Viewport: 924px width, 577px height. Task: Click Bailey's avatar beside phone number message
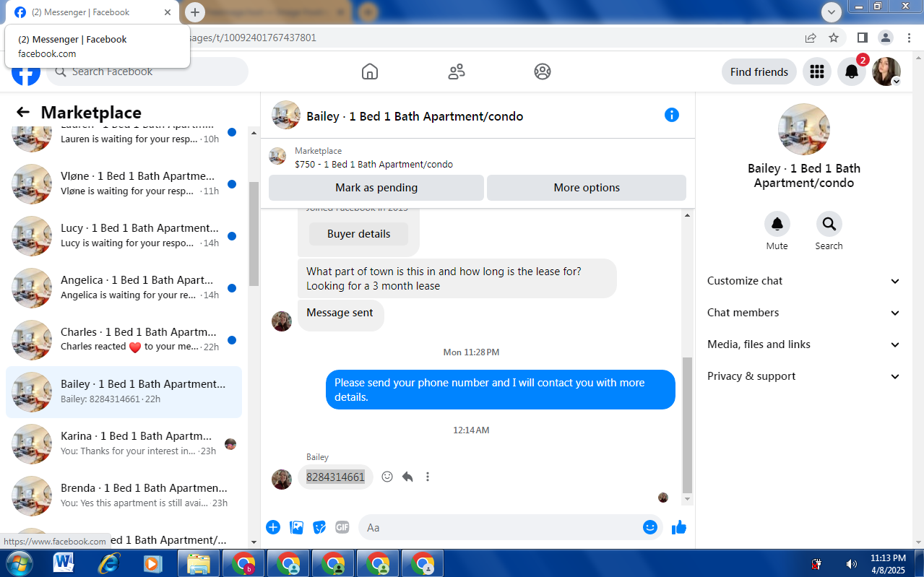point(282,480)
